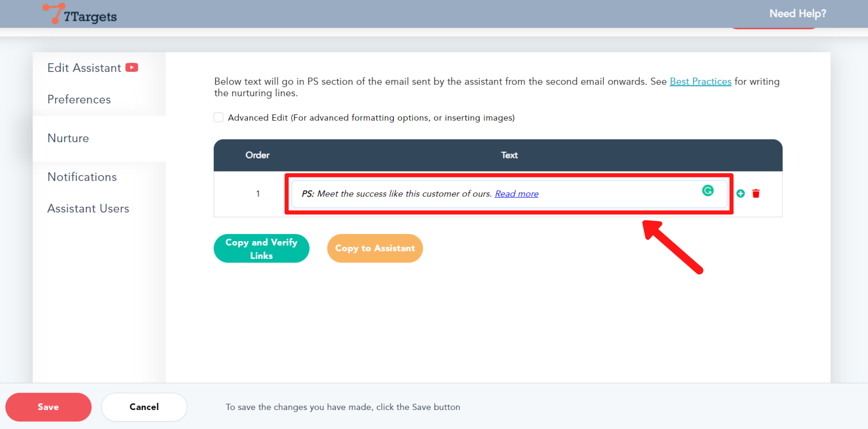Image resolution: width=868 pixels, height=429 pixels.
Task: Play the video icon beside Edit Assistant
Action: point(132,68)
